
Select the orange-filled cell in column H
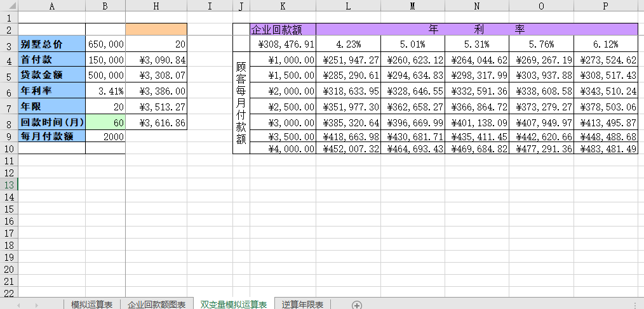pyautogui.click(x=156, y=29)
